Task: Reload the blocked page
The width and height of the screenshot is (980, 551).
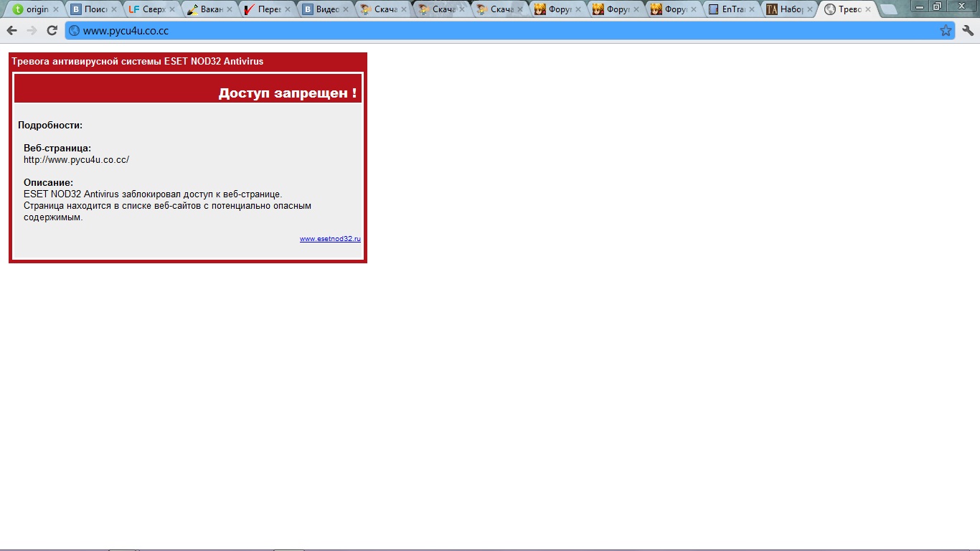Action: [52, 30]
